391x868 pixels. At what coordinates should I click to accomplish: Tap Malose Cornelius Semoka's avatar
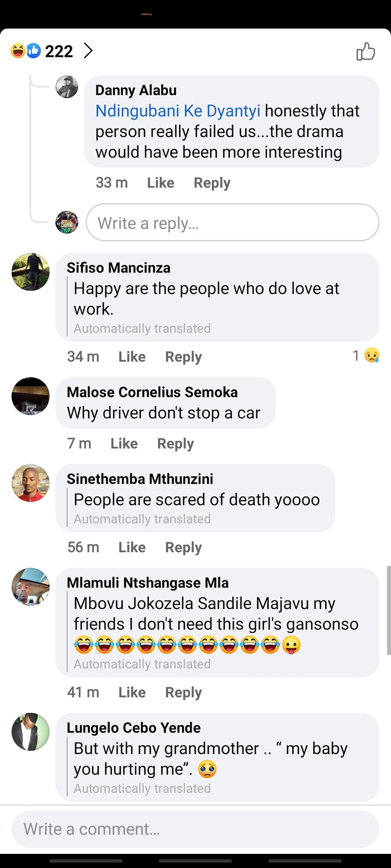click(x=30, y=396)
